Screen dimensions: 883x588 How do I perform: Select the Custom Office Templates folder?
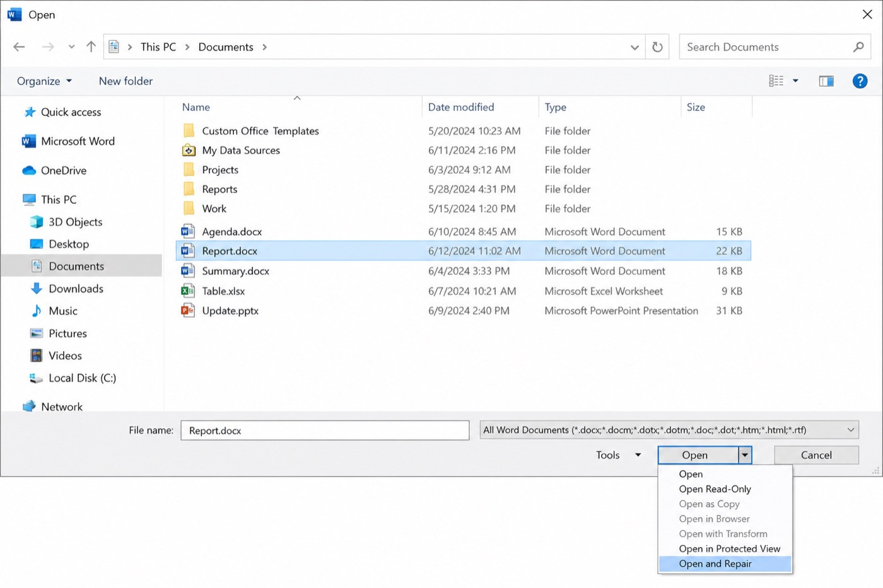pos(260,131)
